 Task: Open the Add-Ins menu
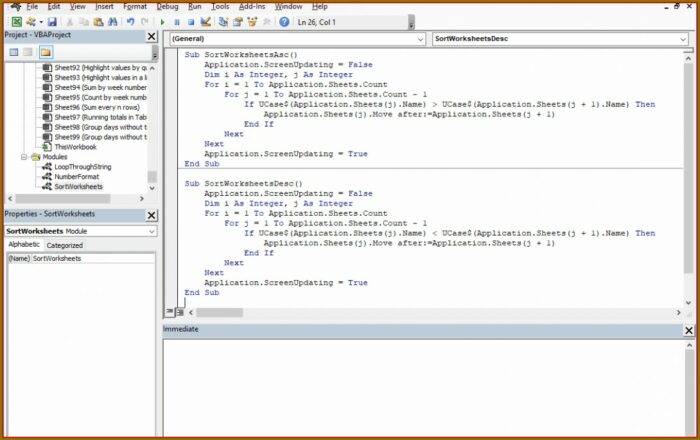[252, 7]
